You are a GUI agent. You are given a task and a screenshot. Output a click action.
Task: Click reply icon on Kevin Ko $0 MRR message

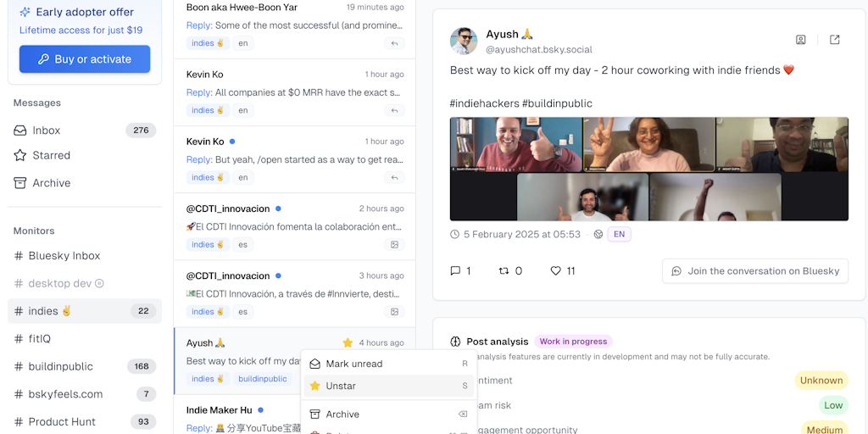point(395,110)
